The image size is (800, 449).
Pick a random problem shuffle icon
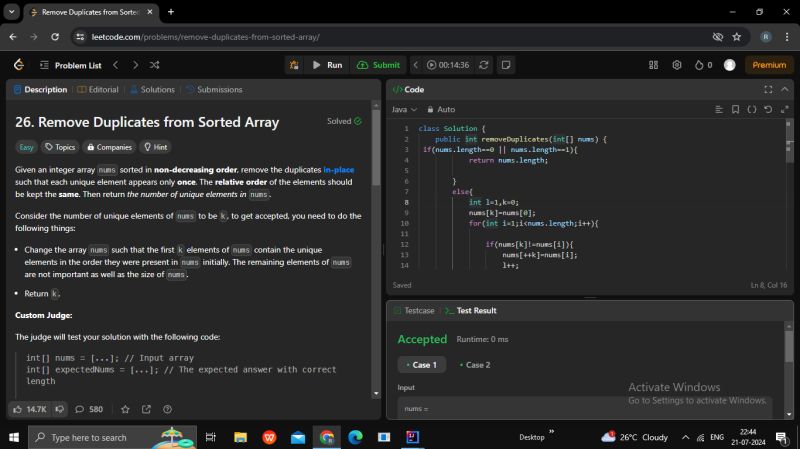tap(155, 65)
